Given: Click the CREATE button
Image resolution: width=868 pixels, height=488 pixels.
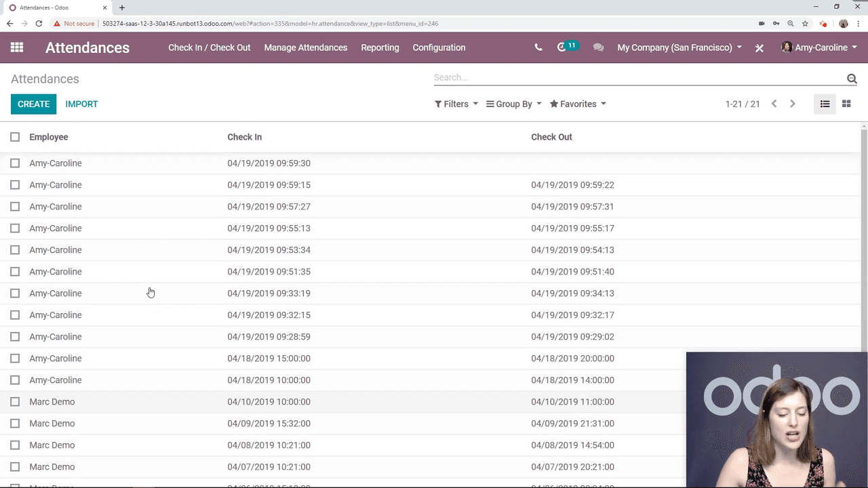Looking at the screenshot, I should pos(33,104).
